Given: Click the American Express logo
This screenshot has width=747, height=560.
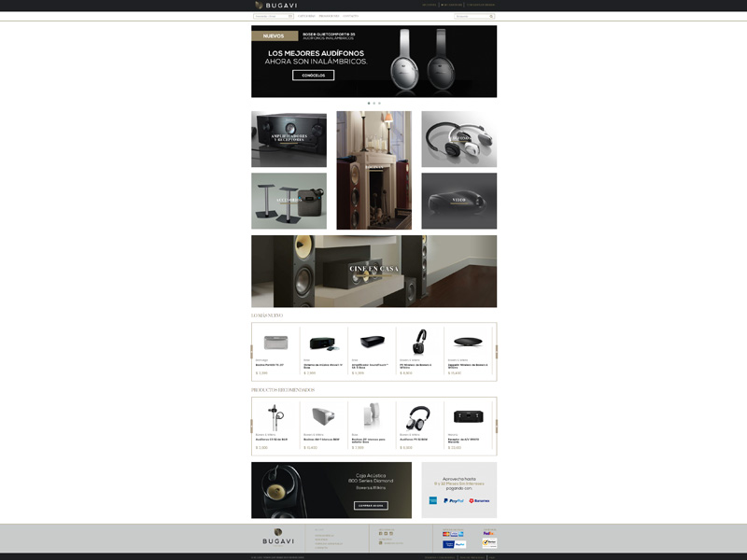Looking at the screenshot, I should pos(433,500).
